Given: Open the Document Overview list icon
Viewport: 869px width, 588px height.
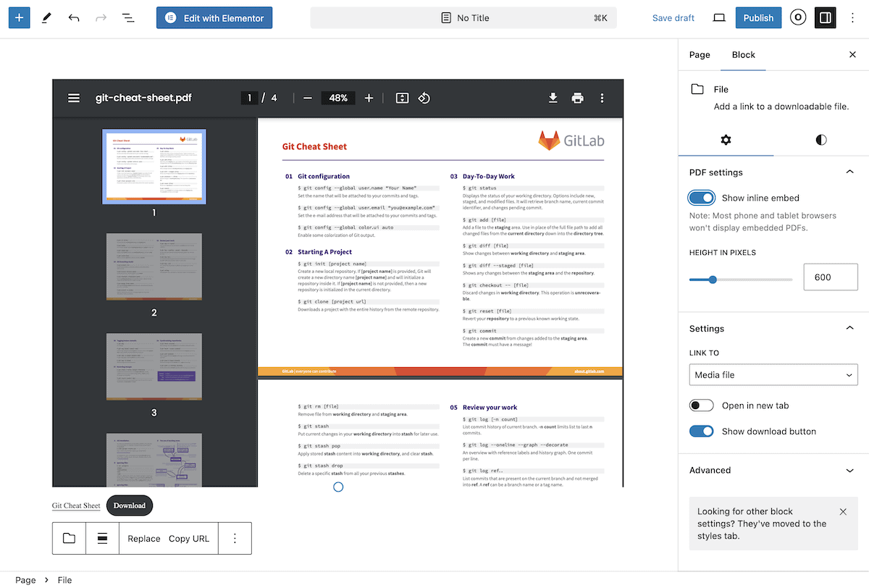Looking at the screenshot, I should (128, 18).
